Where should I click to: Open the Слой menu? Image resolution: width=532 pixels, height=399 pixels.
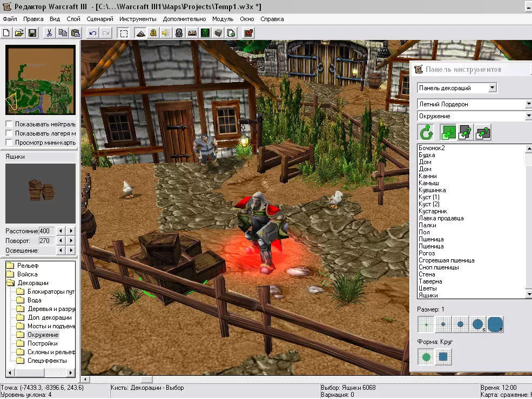point(73,19)
